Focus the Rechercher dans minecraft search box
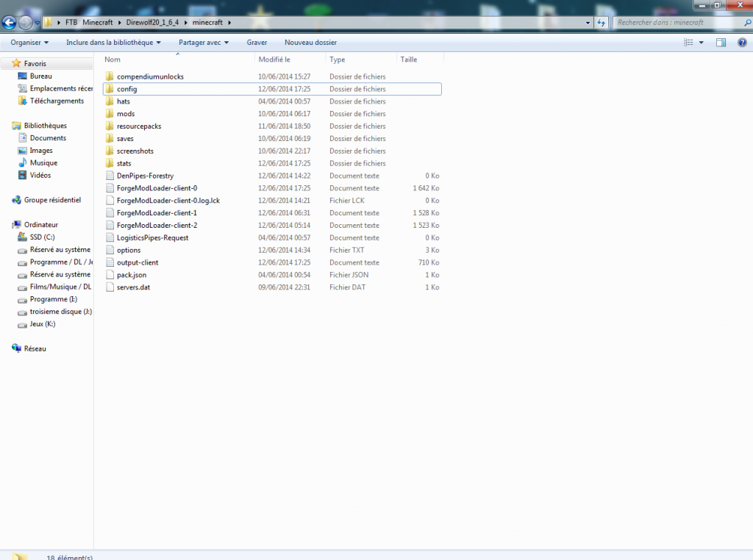The width and height of the screenshot is (753, 560). pyautogui.click(x=682, y=23)
